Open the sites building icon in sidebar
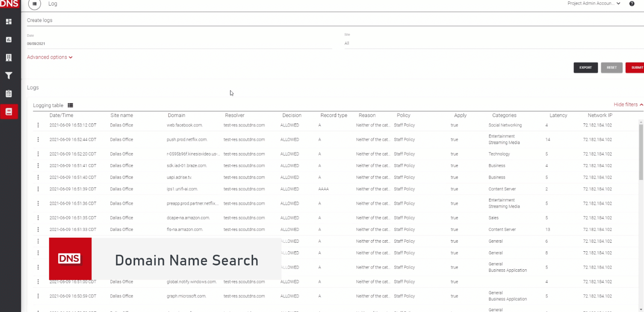Image resolution: width=644 pixels, height=312 pixels. coord(9,57)
